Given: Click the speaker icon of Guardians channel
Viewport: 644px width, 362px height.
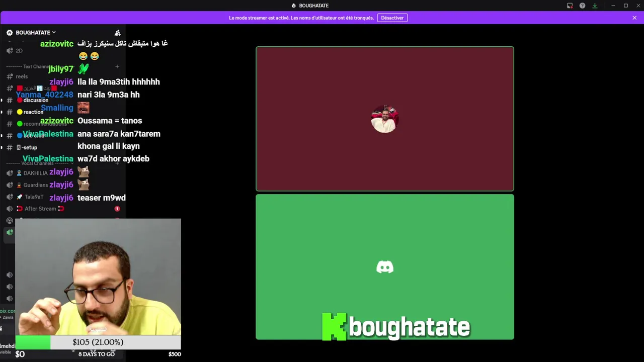Looking at the screenshot, I should [10, 185].
